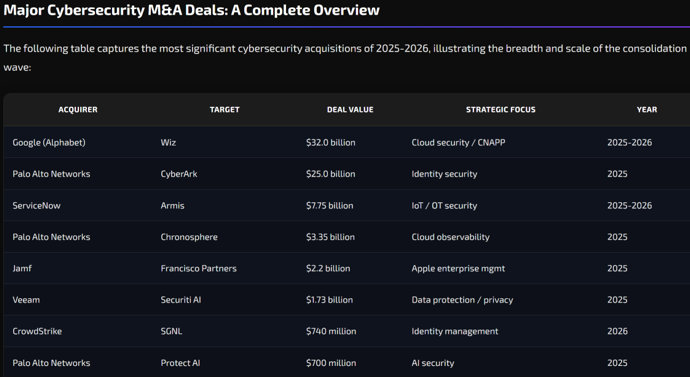Click the $2.2 billion deal value
The image size is (690, 378).
328,268
